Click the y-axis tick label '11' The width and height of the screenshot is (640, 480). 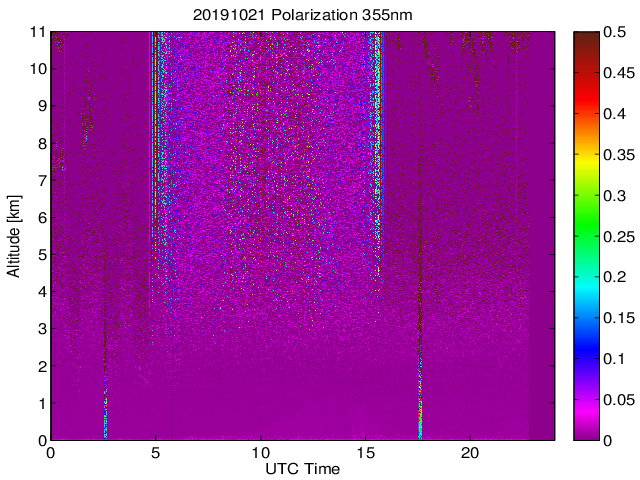[x=37, y=32]
